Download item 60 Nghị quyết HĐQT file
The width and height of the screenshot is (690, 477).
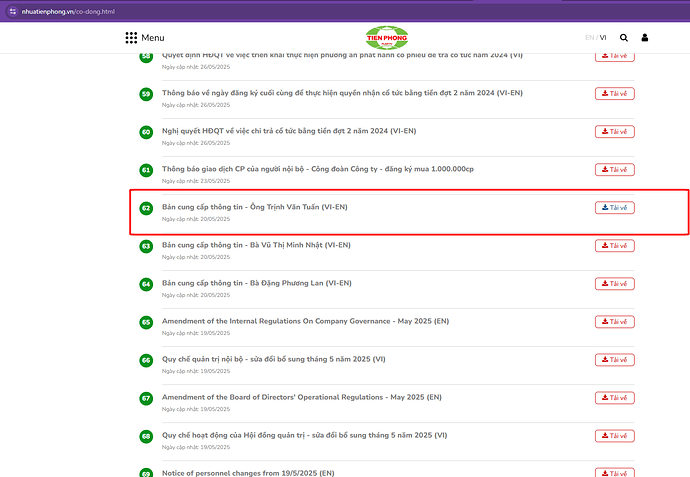(x=615, y=132)
